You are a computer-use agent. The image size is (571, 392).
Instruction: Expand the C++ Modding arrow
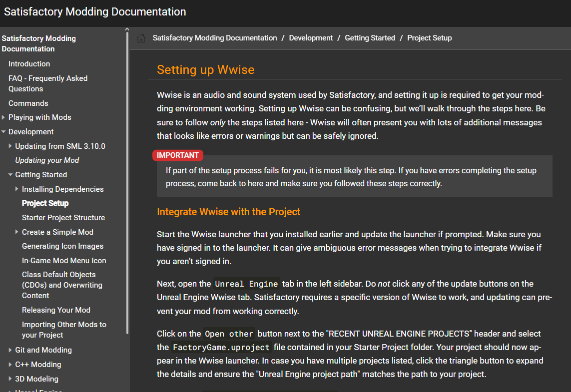(10, 365)
